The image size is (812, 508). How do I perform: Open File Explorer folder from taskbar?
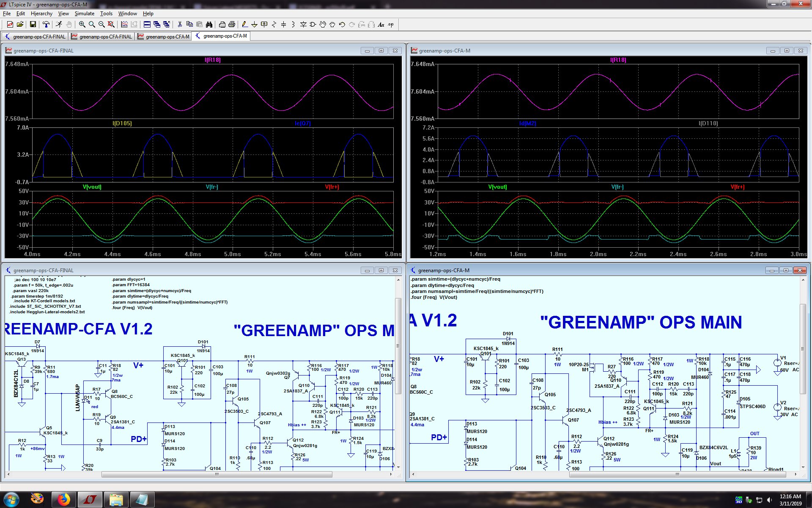click(x=116, y=500)
